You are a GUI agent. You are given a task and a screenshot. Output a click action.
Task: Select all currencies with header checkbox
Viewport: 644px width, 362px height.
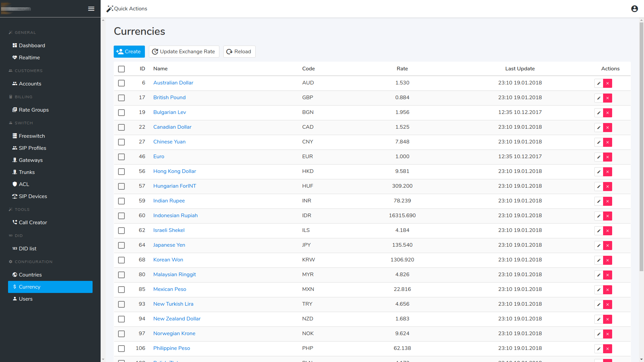coord(121,69)
